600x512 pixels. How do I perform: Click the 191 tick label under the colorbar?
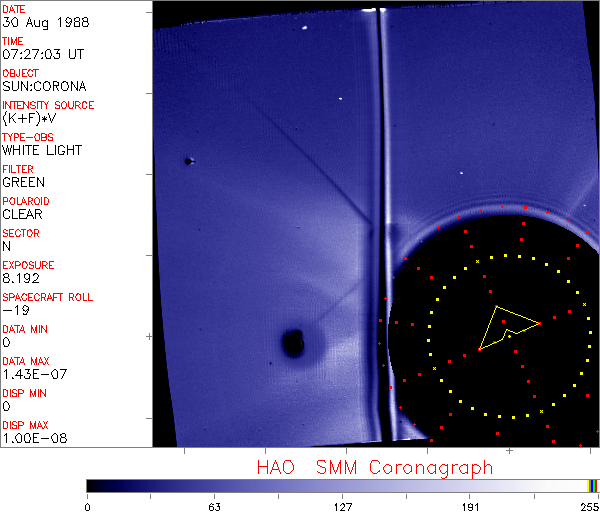tap(470, 506)
